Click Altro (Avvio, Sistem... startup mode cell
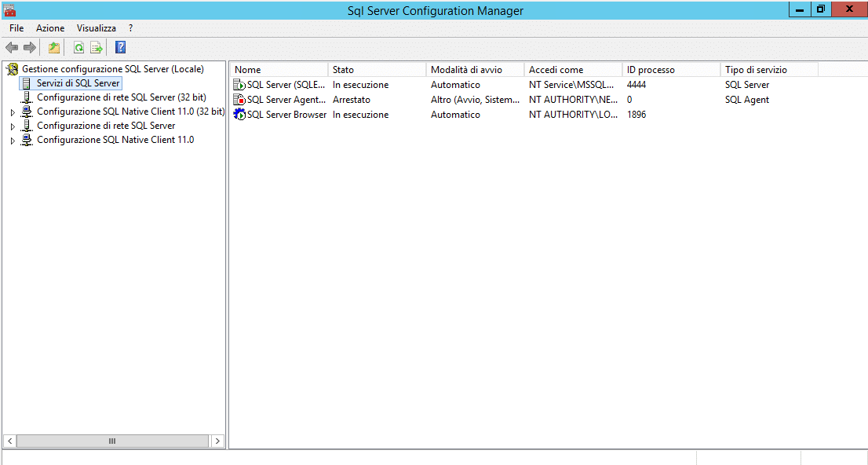Screen dimensions: 868x465 pyautogui.click(x=475, y=100)
